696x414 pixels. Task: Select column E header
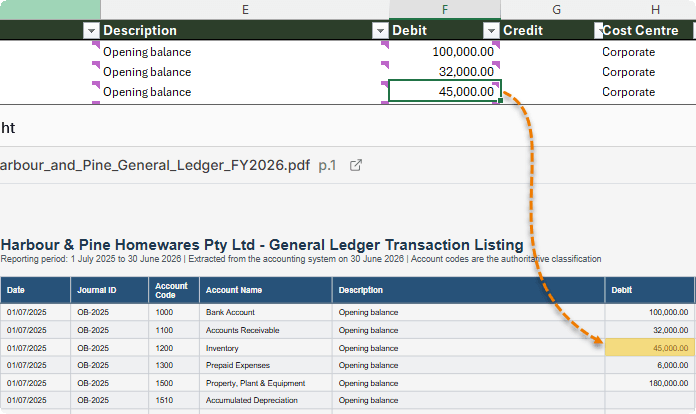(x=245, y=10)
